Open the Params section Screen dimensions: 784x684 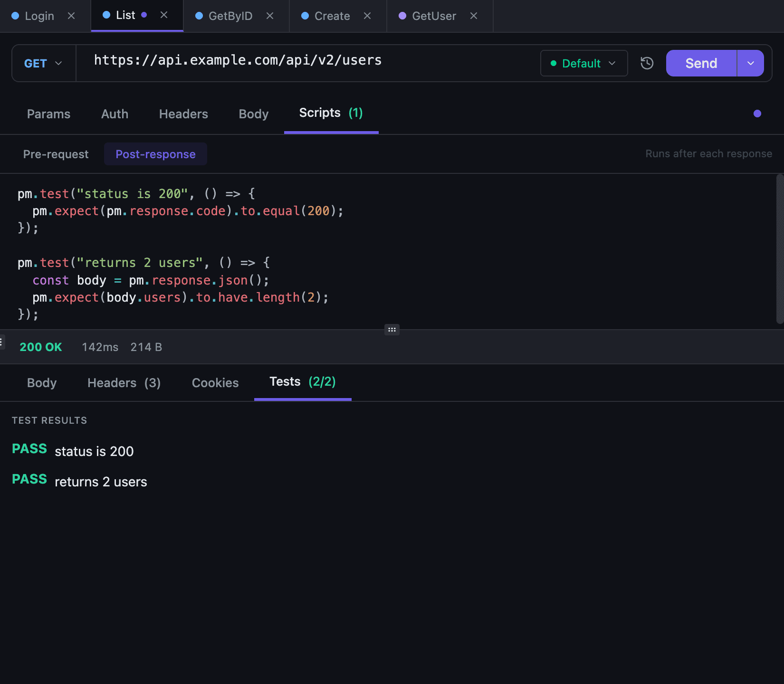coord(48,114)
